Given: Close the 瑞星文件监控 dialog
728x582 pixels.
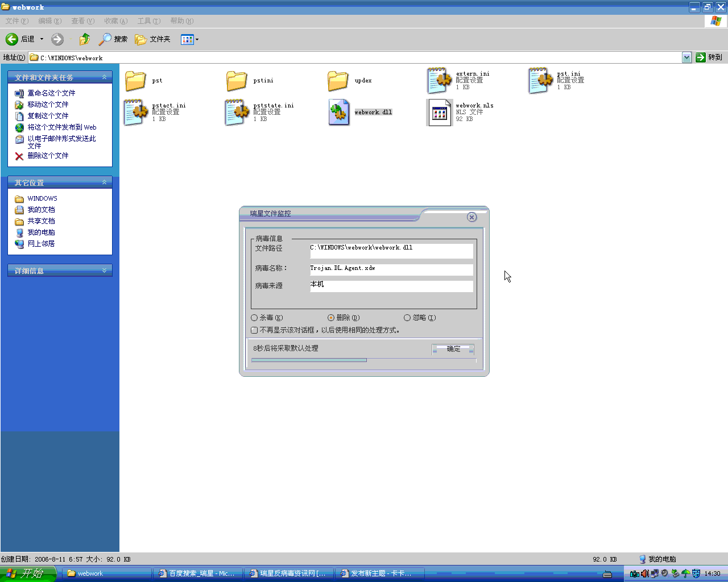Looking at the screenshot, I should coord(471,217).
